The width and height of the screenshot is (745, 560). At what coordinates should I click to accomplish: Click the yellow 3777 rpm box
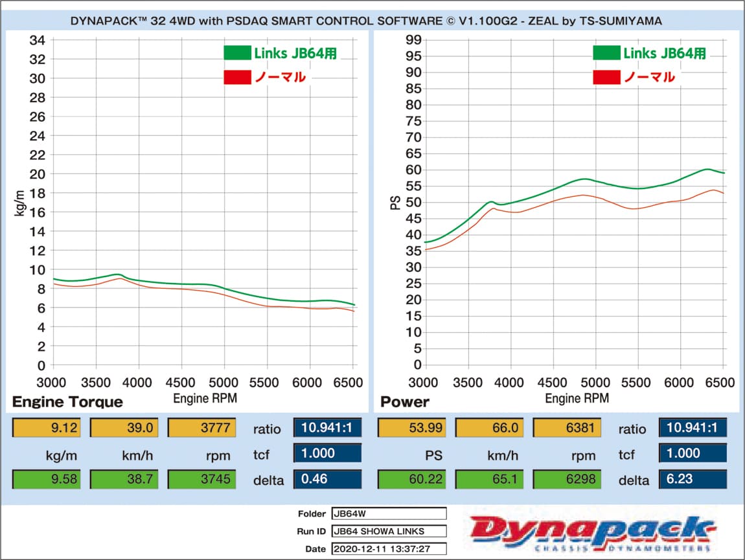coord(202,427)
